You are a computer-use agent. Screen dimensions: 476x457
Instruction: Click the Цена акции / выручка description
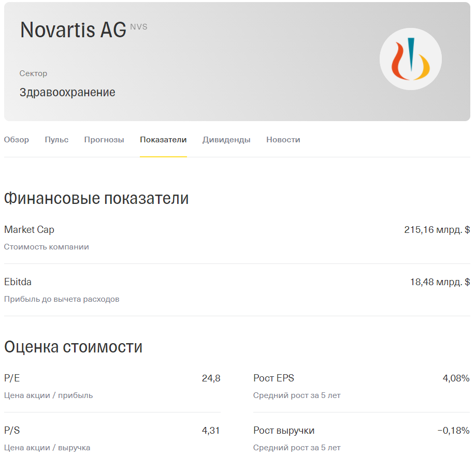pyautogui.click(x=47, y=447)
